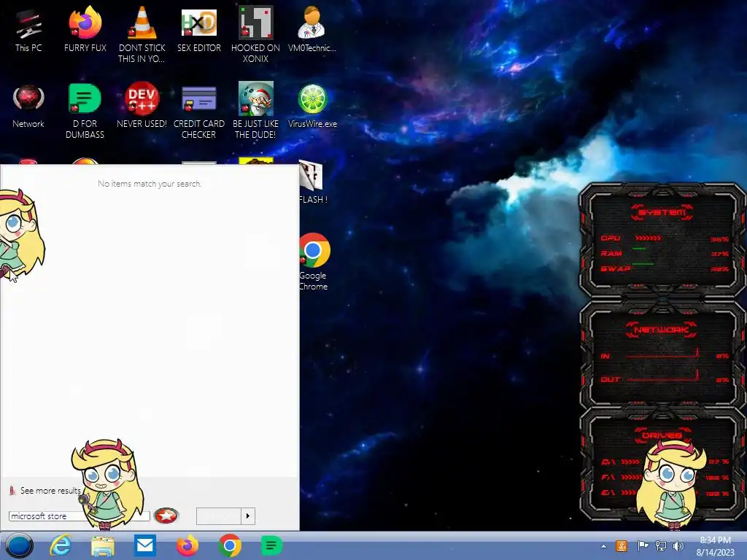Click See more results link
This screenshot has width=747, height=560.
[x=50, y=491]
